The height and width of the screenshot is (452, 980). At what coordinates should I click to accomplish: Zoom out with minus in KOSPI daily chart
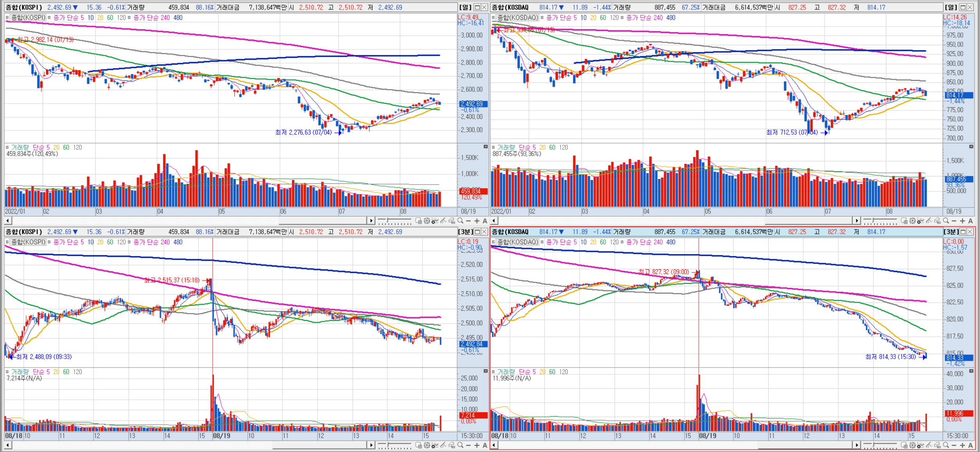468,221
